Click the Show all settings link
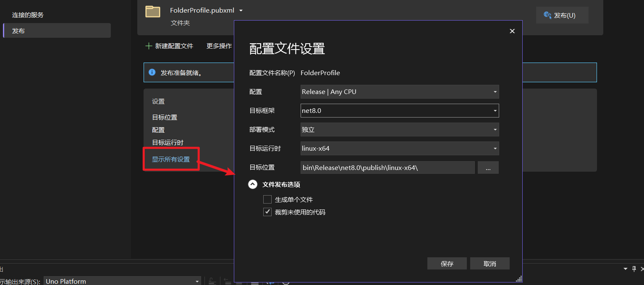644x285 pixels. pyautogui.click(x=171, y=159)
